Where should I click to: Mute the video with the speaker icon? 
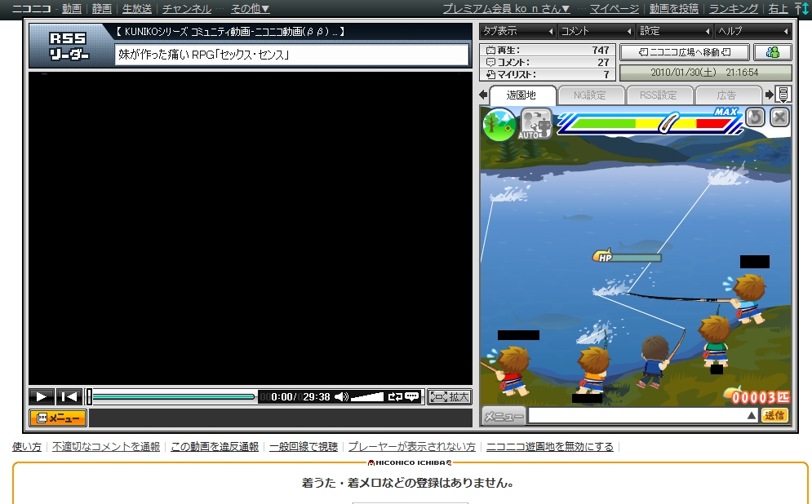point(341,397)
